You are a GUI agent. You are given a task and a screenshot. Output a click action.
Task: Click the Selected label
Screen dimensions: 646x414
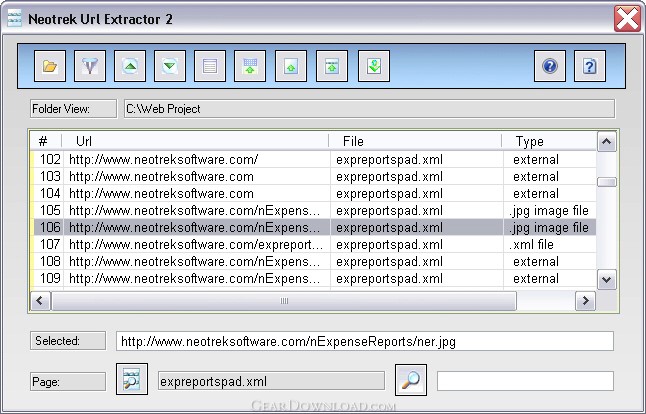pyautogui.click(x=68, y=341)
